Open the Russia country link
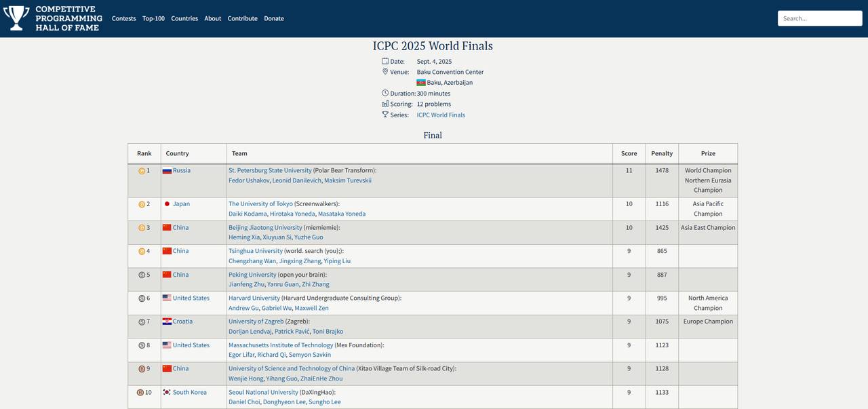Viewport: 868px width, 409px height. 182,170
